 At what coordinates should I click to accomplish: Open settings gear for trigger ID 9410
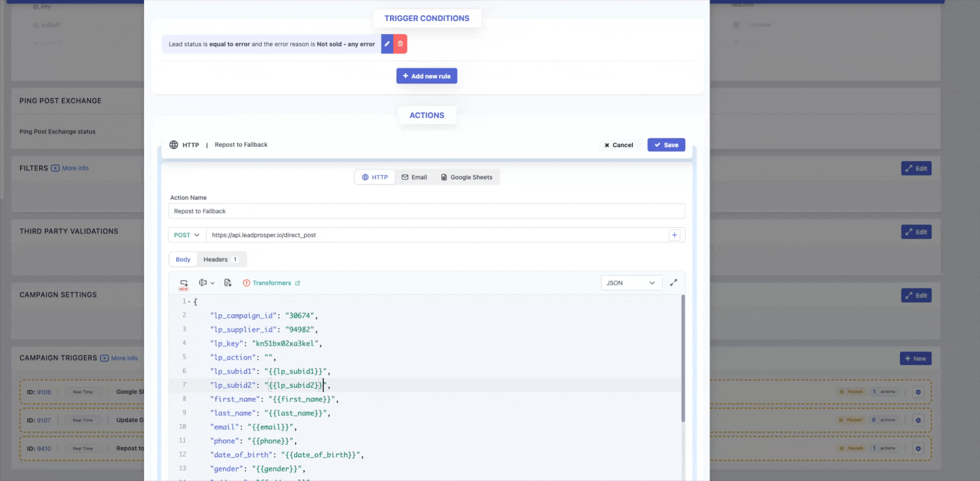point(918,448)
